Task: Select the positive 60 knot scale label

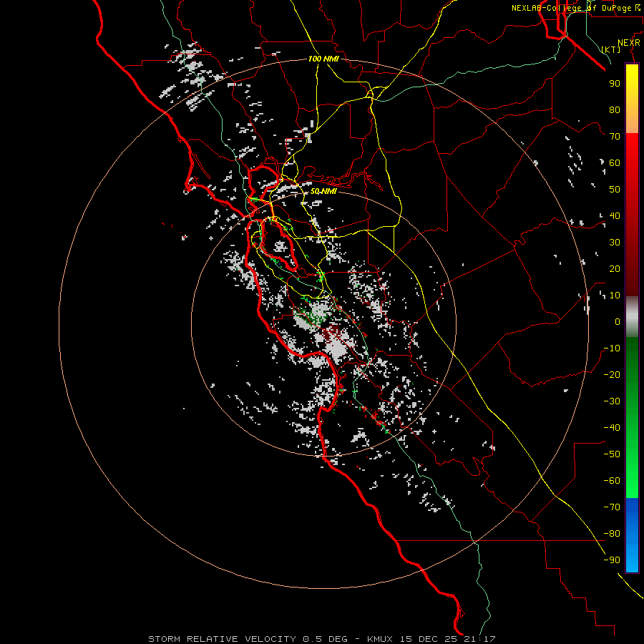Action: click(x=615, y=162)
